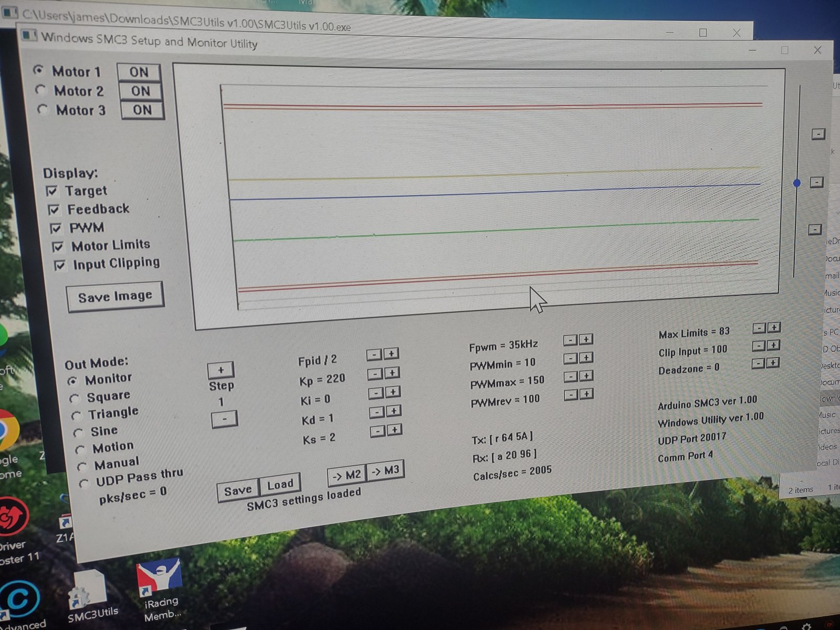Increase PWMmin with plus
840x630 pixels.
point(586,358)
